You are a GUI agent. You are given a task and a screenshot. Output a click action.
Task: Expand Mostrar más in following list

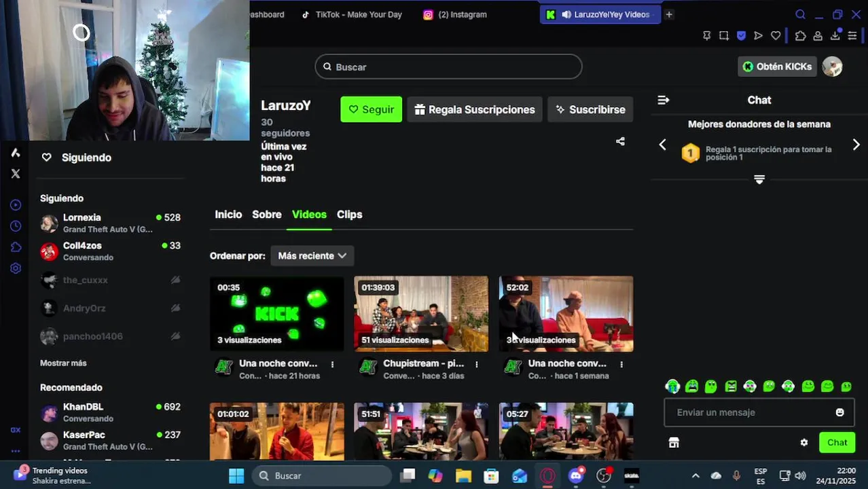pyautogui.click(x=63, y=363)
